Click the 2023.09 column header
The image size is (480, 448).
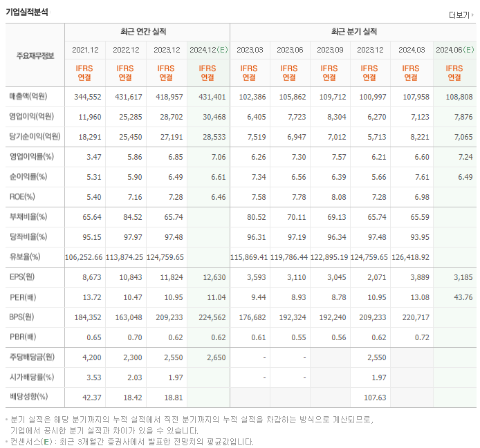point(330,50)
